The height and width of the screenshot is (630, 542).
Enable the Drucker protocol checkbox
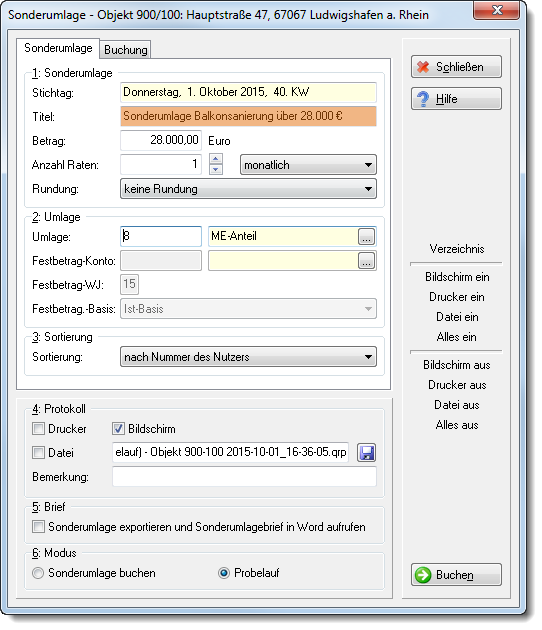pyautogui.click(x=38, y=429)
